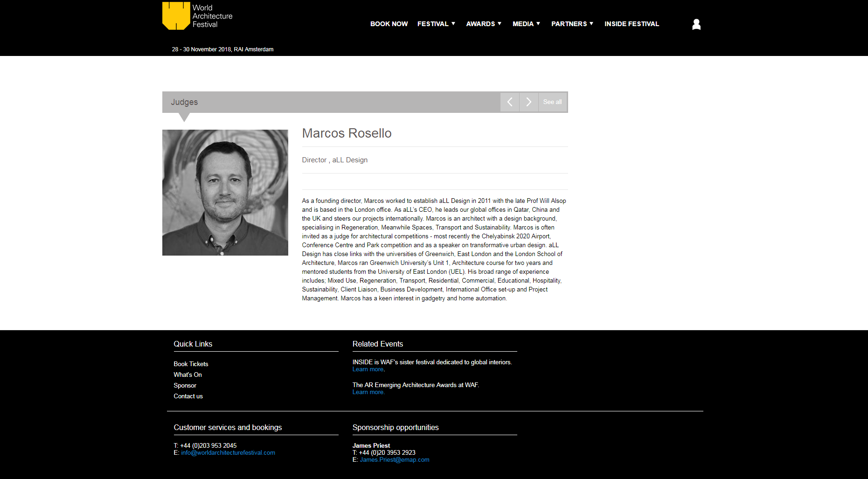Click the customer services phone number +44 (0)203 953 2045

[x=208, y=446]
